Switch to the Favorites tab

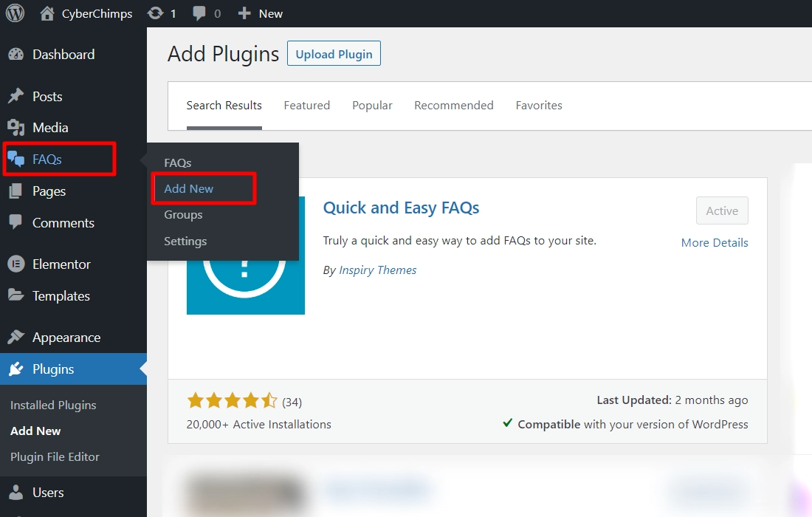[539, 105]
